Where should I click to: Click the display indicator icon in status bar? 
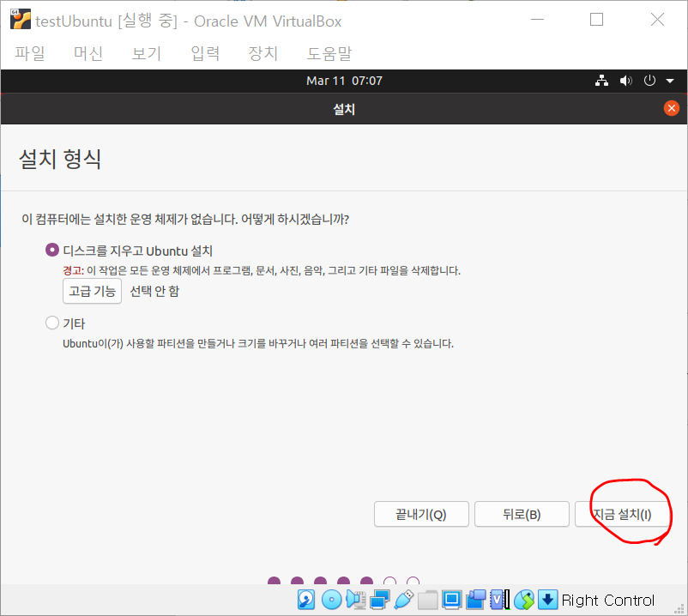pyautogui.click(x=451, y=600)
